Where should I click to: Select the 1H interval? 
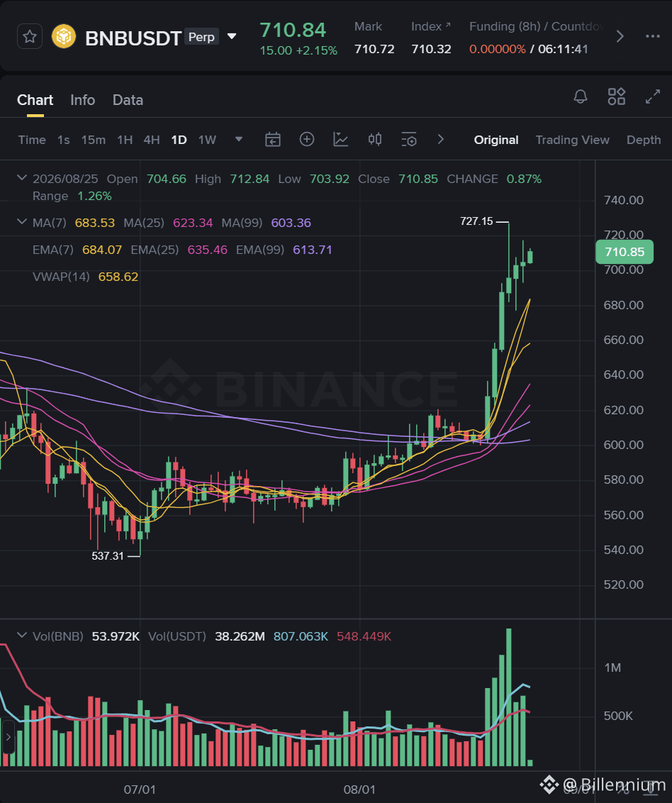[125, 140]
